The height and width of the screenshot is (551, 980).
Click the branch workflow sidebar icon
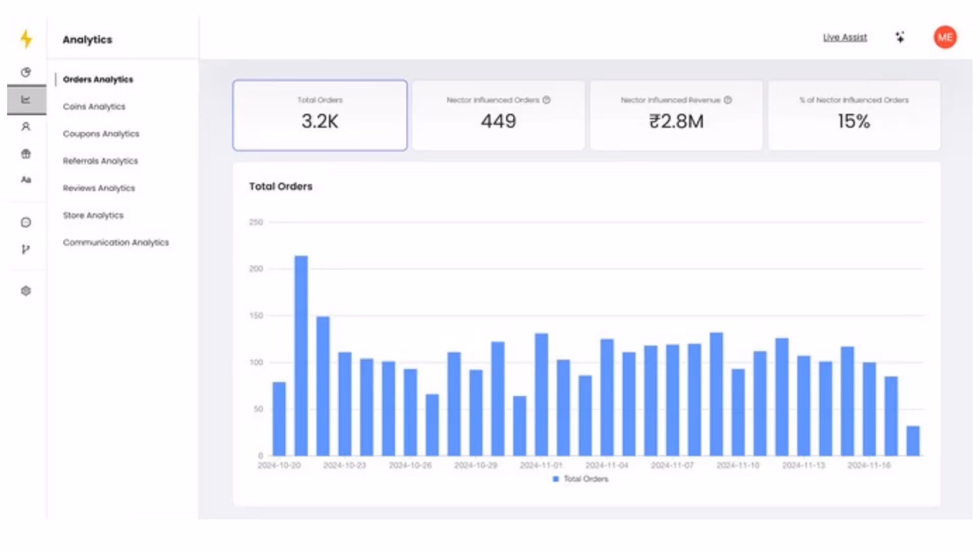[x=26, y=249]
